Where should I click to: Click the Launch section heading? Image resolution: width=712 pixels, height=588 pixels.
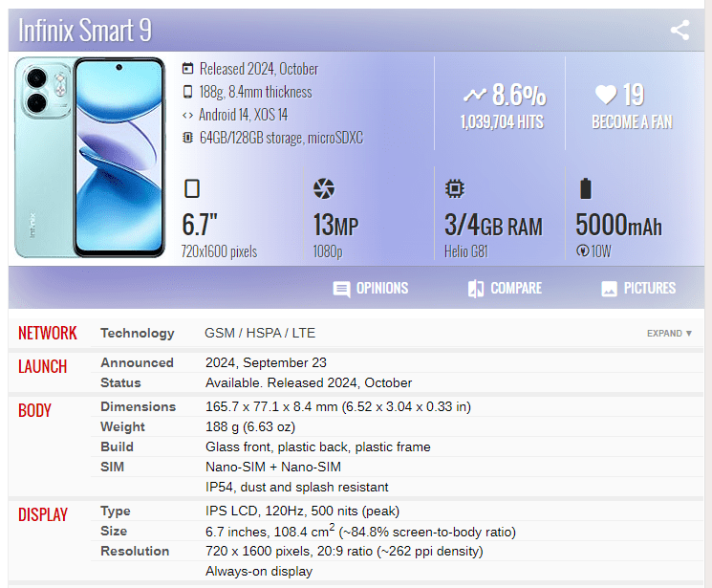point(43,367)
